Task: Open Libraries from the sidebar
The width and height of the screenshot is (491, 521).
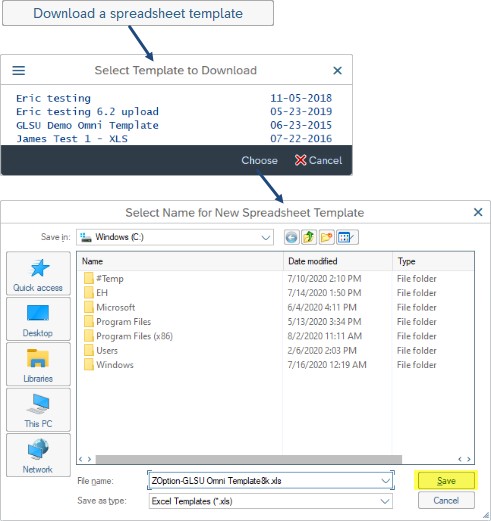Action: tap(38, 364)
